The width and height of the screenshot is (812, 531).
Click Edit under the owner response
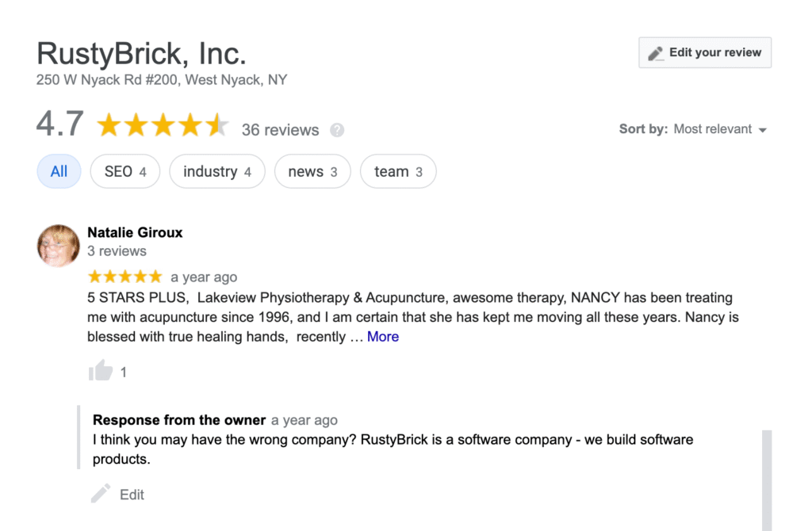(132, 495)
